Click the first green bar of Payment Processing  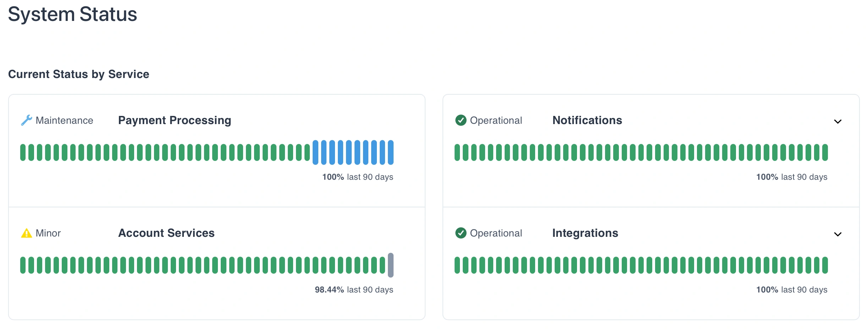tap(23, 152)
